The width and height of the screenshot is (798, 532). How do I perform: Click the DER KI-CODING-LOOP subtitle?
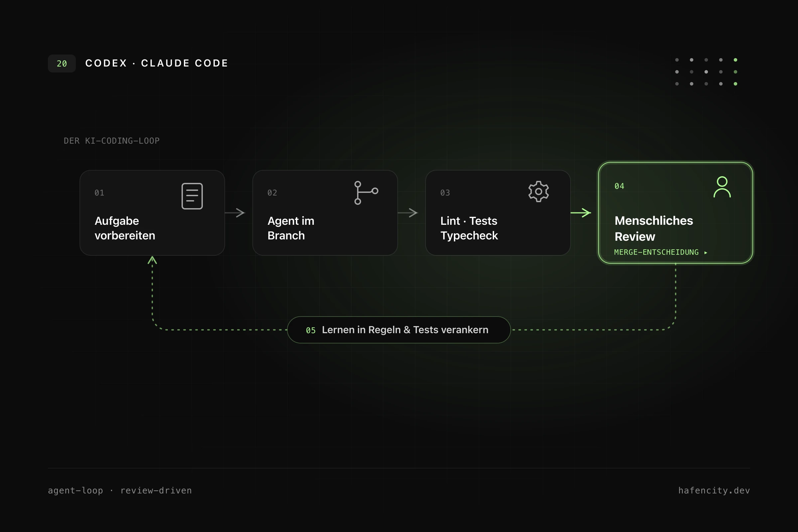click(112, 141)
